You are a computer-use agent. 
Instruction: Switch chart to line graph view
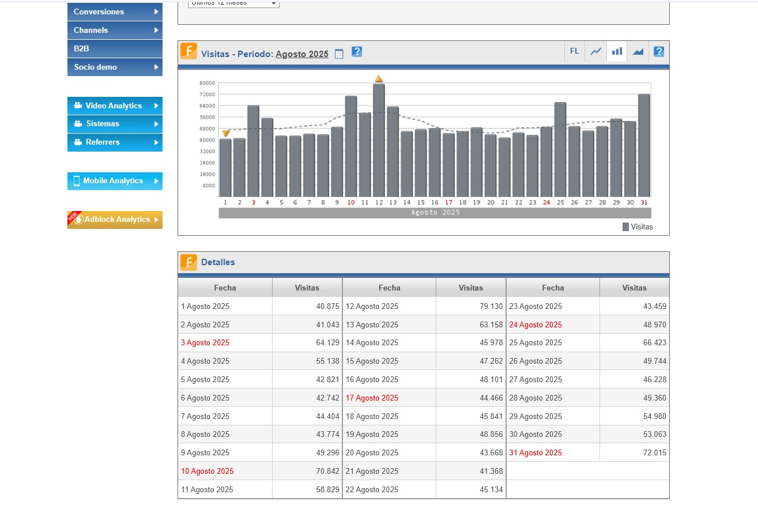click(x=596, y=51)
